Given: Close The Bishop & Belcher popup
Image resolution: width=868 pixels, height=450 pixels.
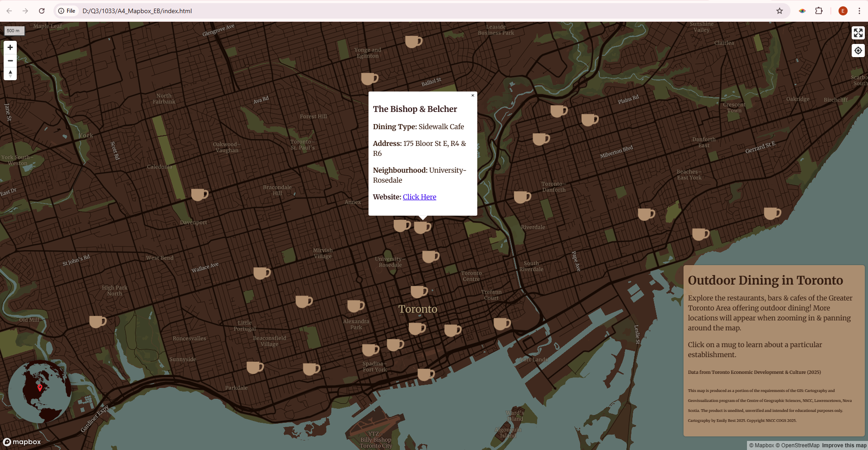Looking at the screenshot, I should tap(472, 96).
